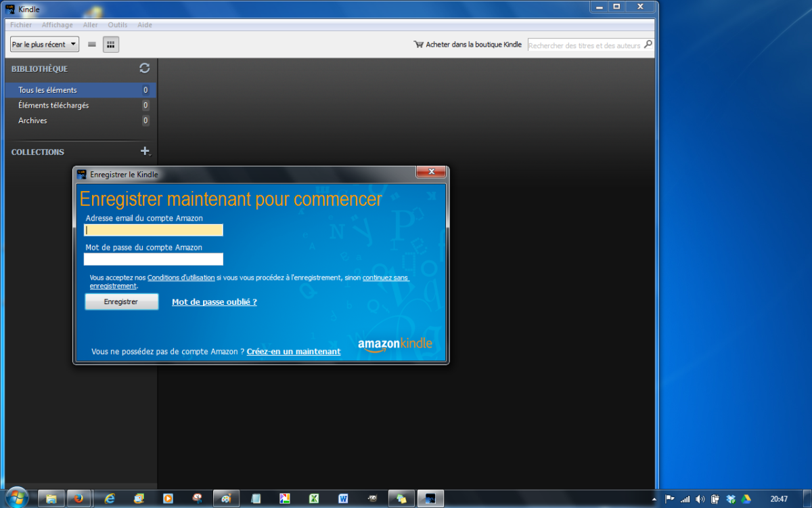
Task: Open Windows Media Player from the taskbar
Action: 168,499
